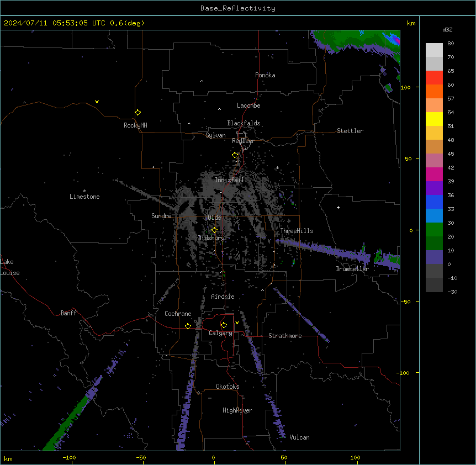Click the Lake Louise label at the left edge
The height and width of the screenshot is (465, 476).
10,267
